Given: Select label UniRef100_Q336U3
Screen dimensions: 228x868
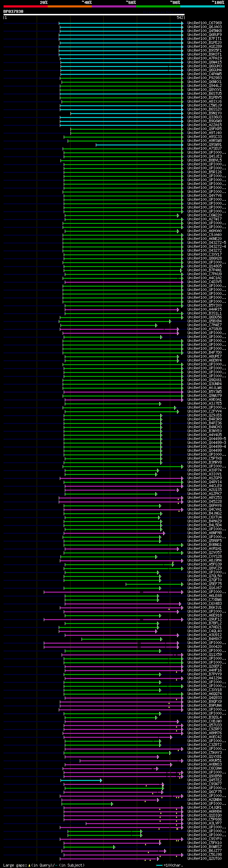Looking at the screenshot, I should point(204,117).
